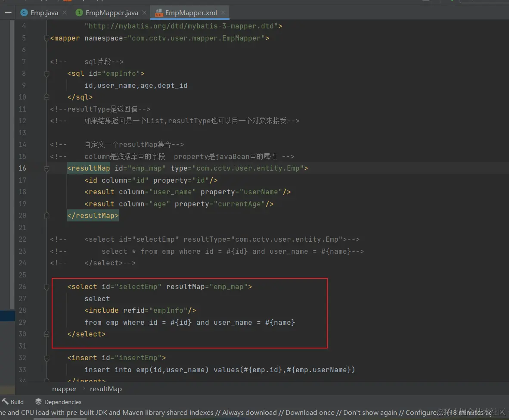
Task: Click the text id,user_name,age,dept_id
Action: click(x=136, y=86)
